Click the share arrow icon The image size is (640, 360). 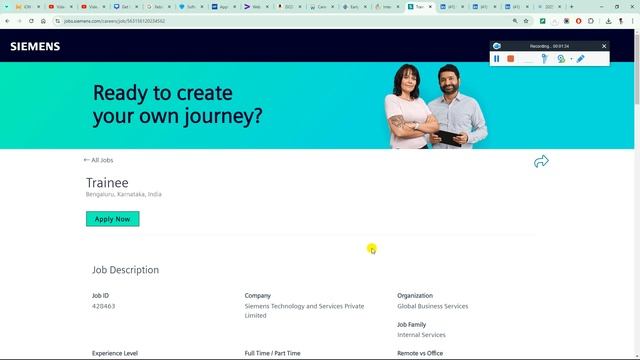541,161
